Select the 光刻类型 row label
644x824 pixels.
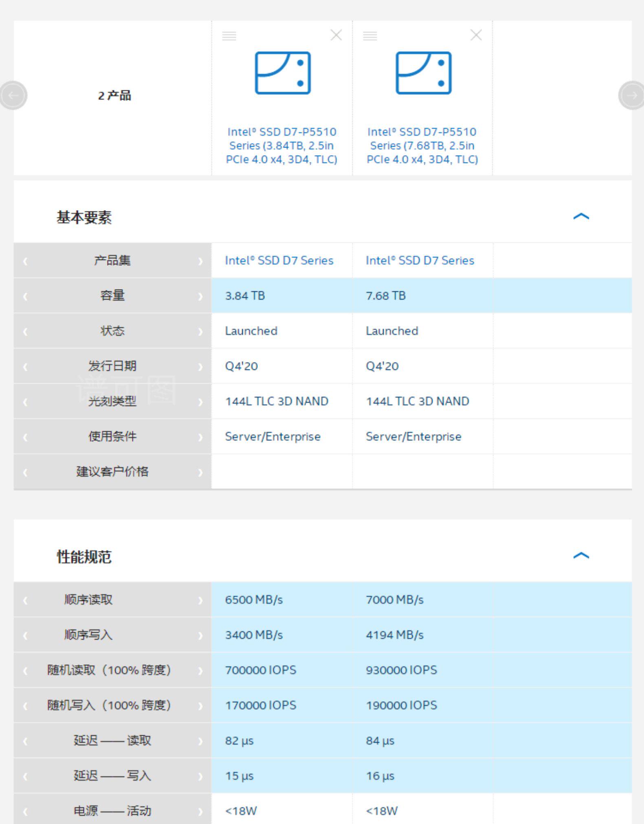(x=112, y=401)
